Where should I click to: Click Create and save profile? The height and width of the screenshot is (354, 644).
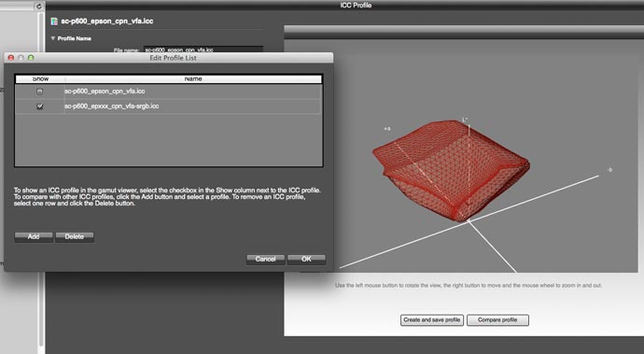(x=431, y=319)
